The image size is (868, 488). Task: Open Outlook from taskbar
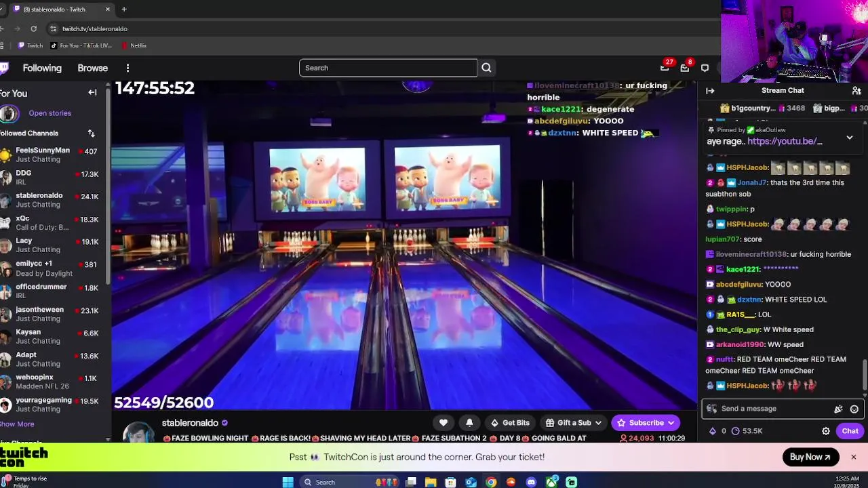click(471, 482)
